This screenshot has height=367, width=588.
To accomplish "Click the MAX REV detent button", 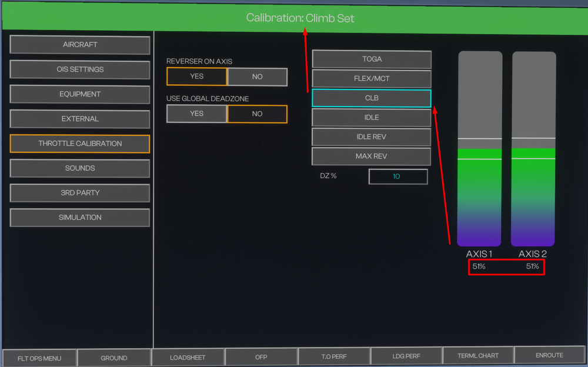I will pos(372,156).
